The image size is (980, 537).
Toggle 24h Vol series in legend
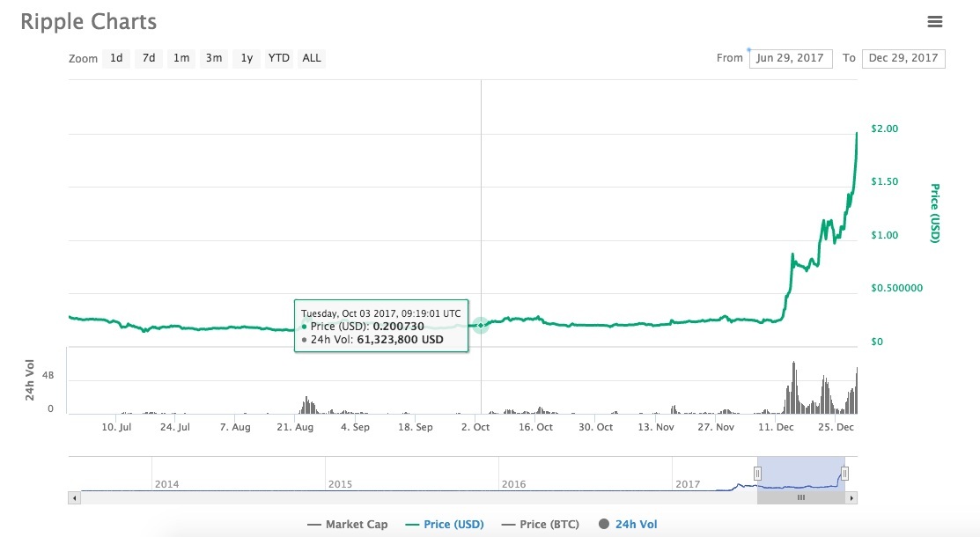(628, 525)
